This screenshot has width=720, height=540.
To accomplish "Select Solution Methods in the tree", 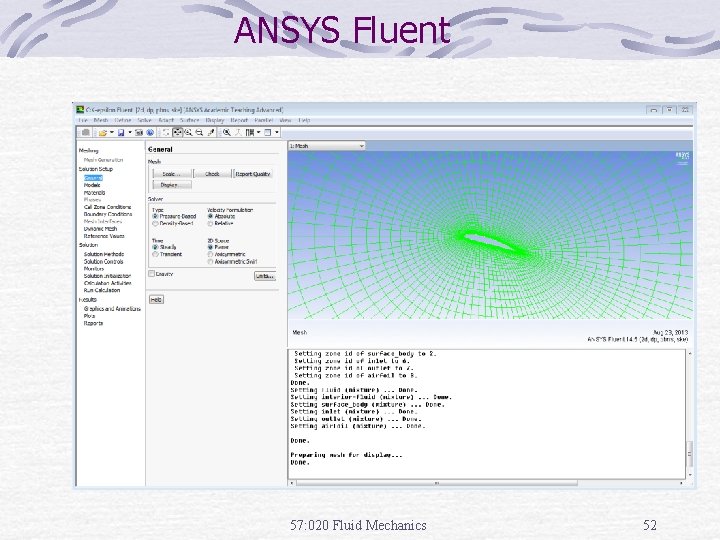I will [104, 254].
